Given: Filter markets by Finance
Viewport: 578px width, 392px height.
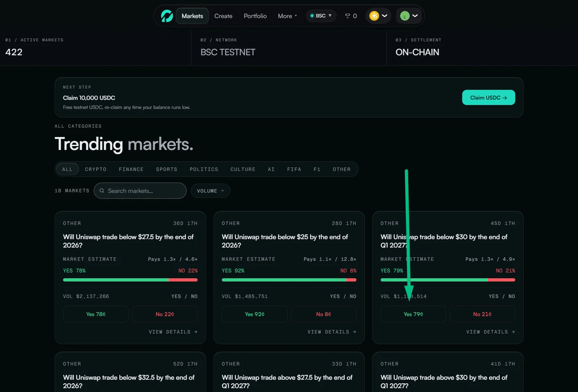Looking at the screenshot, I should coord(131,169).
